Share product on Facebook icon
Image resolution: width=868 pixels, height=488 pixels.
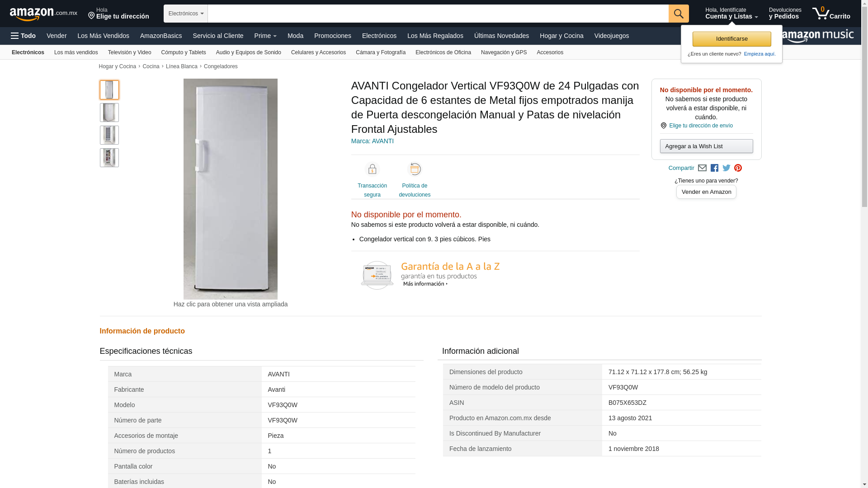[x=714, y=168]
